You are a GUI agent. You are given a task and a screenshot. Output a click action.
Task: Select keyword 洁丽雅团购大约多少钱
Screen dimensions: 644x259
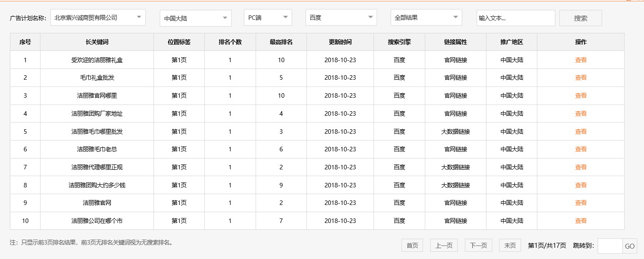pyautogui.click(x=97, y=185)
